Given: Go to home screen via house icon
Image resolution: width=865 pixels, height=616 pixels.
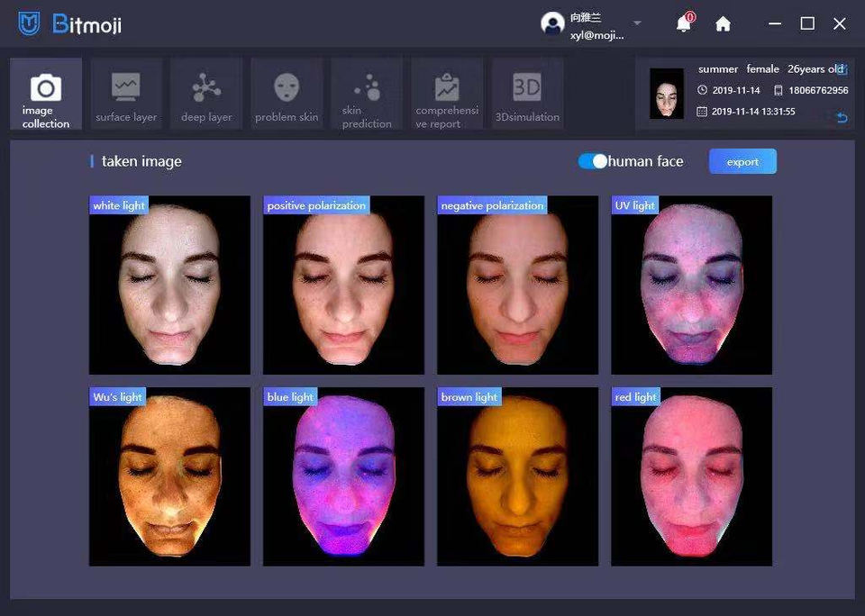Looking at the screenshot, I should (x=723, y=24).
